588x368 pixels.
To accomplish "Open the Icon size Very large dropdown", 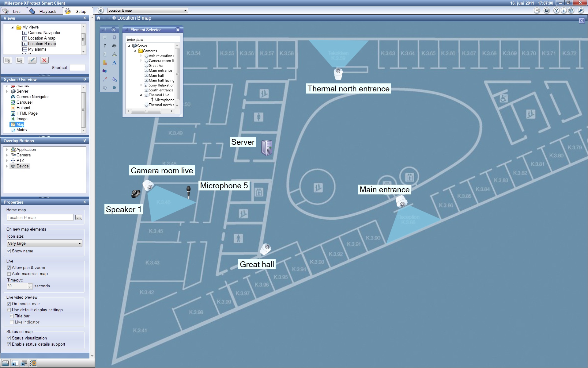I will click(45, 243).
